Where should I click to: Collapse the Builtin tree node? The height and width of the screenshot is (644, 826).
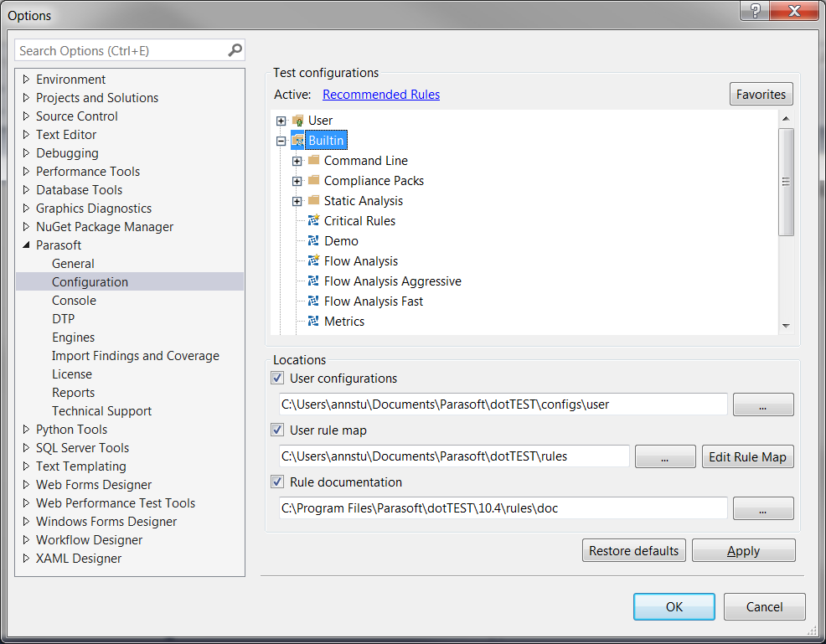pos(281,142)
